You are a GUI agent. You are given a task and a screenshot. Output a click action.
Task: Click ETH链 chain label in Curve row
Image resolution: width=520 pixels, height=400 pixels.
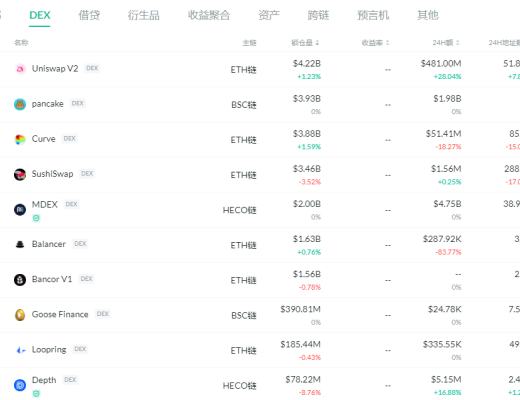click(243, 140)
